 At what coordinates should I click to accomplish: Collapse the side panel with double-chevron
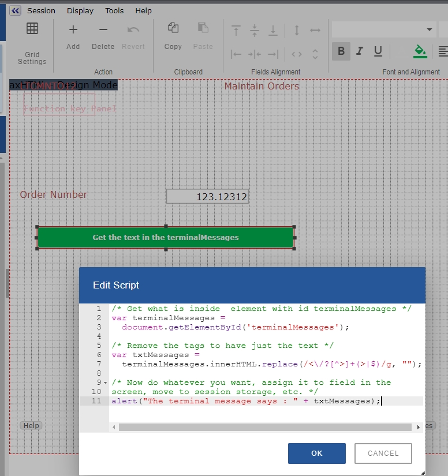pyautogui.click(x=16, y=10)
